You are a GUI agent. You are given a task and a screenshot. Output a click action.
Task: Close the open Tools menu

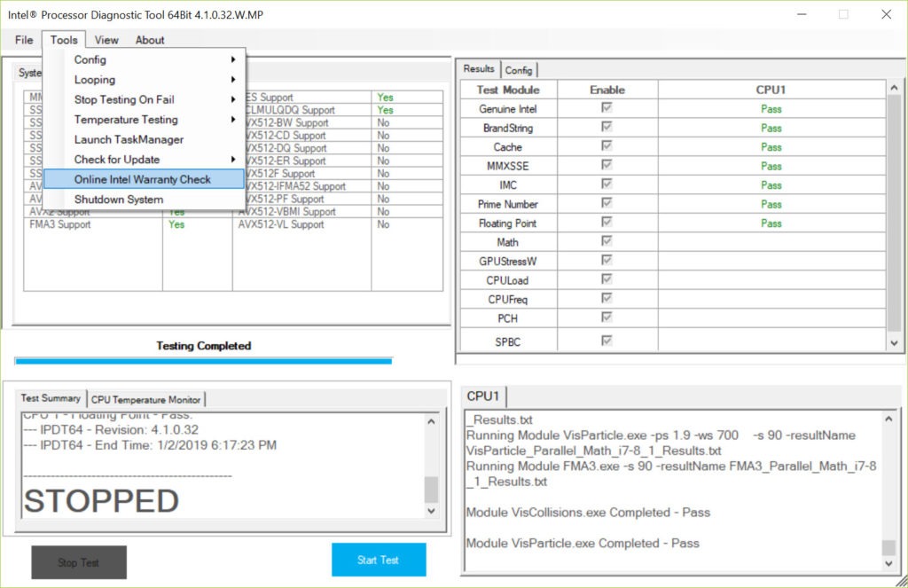(x=64, y=40)
